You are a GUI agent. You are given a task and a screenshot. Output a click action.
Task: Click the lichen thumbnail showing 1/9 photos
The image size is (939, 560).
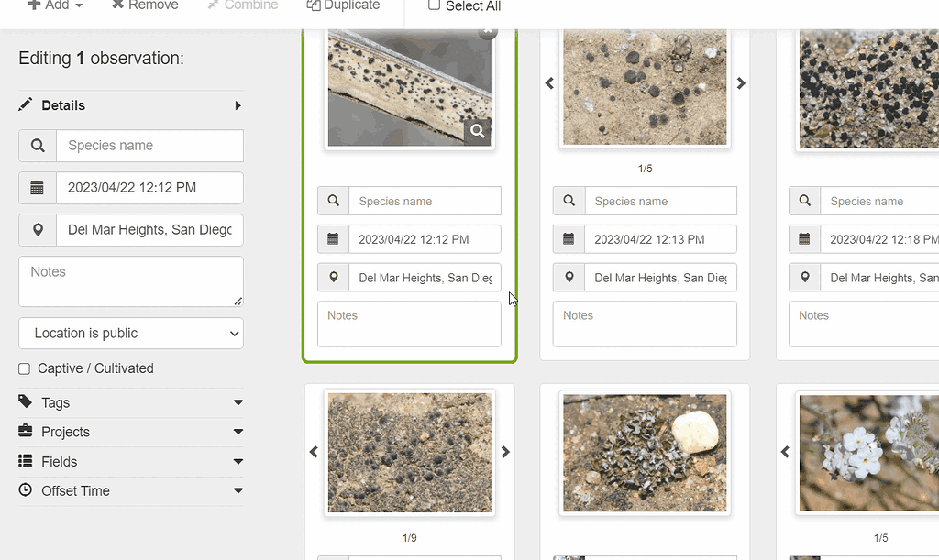click(x=409, y=452)
